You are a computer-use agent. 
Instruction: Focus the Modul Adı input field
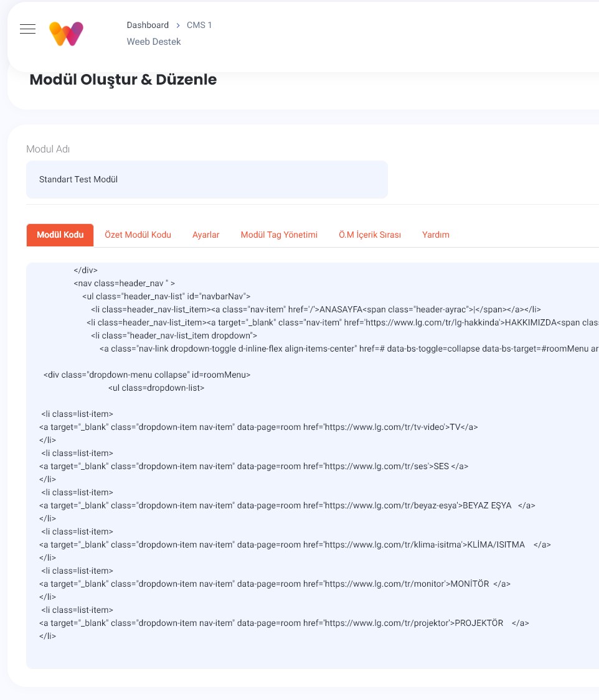207,180
